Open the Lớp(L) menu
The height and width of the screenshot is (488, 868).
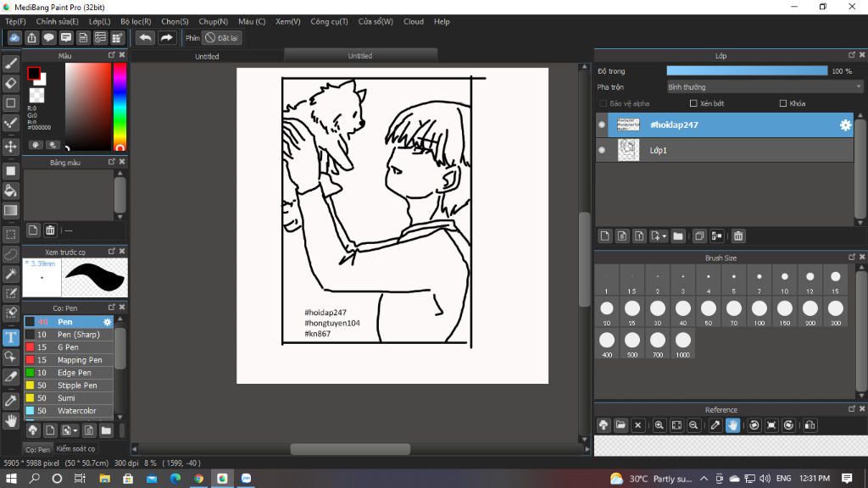click(x=100, y=21)
